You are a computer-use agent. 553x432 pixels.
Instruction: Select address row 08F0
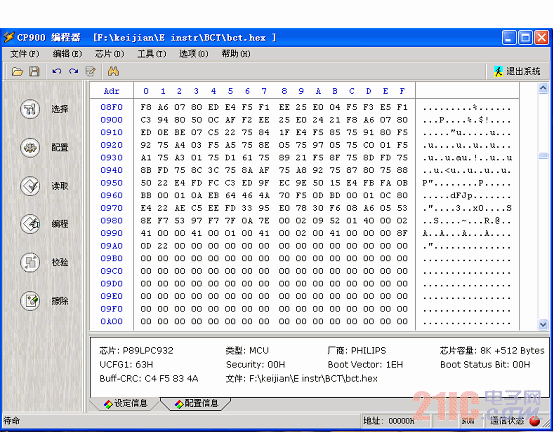[111, 107]
